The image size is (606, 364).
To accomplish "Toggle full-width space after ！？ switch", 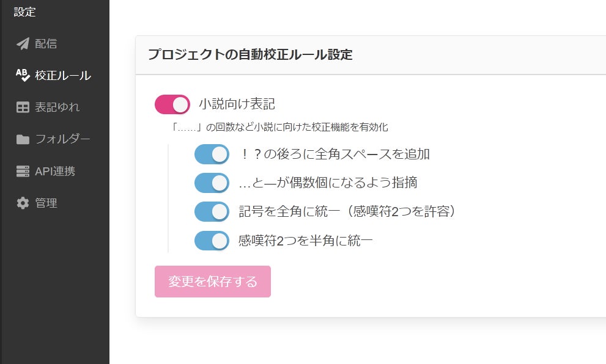I will 212,154.
